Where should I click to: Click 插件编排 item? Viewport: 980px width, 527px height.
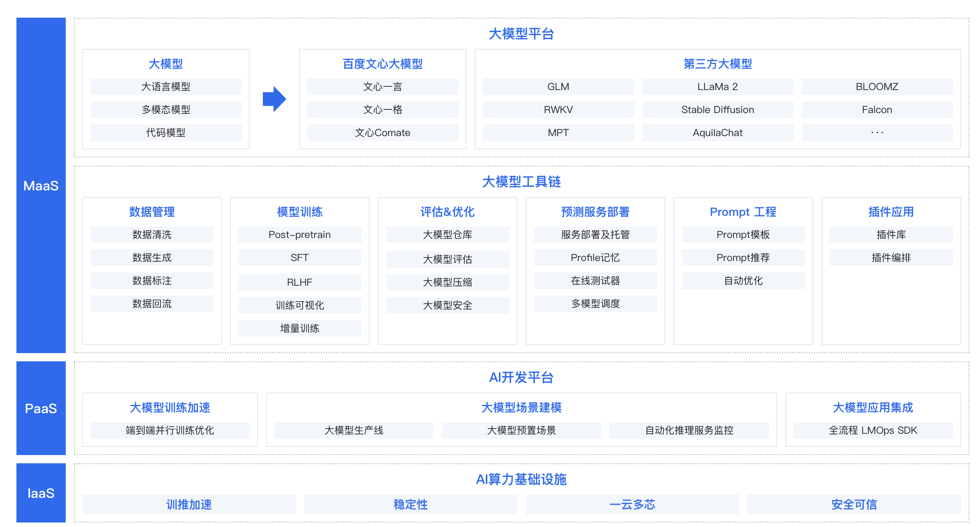point(891,258)
